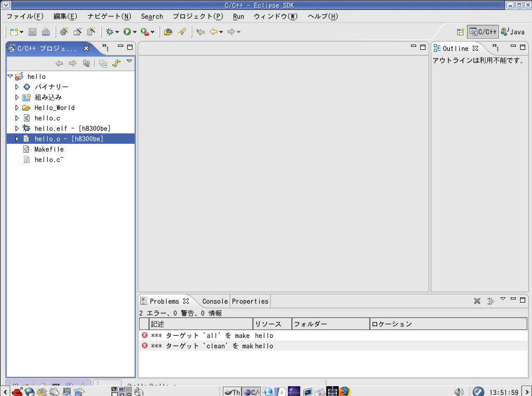Click Collapse All in project view
This screenshot has height=396, width=532.
[x=103, y=63]
